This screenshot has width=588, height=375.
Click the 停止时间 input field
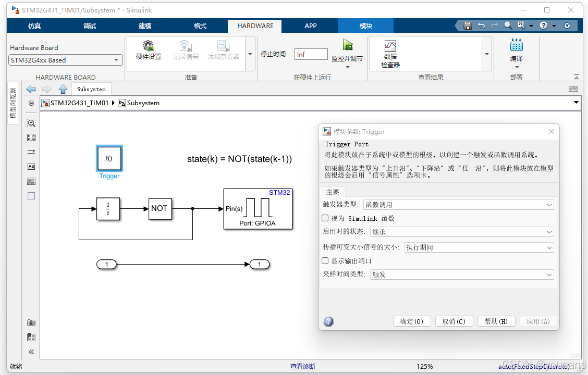coord(311,54)
